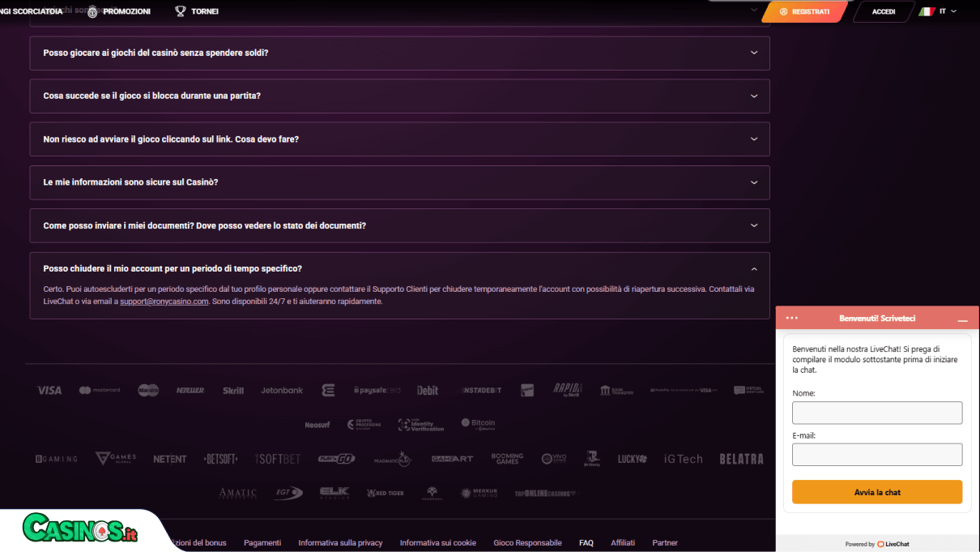Click the Pragmatic Play provider logo
The height and width of the screenshot is (552, 980).
point(393,459)
